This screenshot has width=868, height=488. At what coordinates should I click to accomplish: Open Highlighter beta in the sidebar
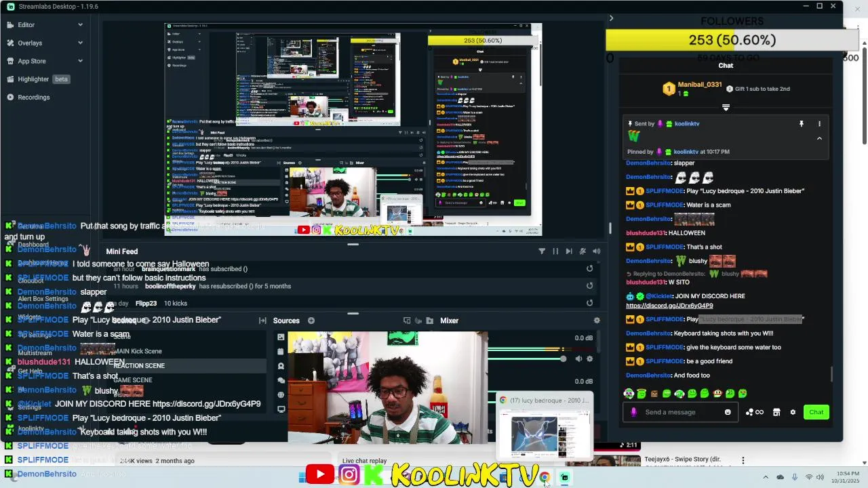45,79
